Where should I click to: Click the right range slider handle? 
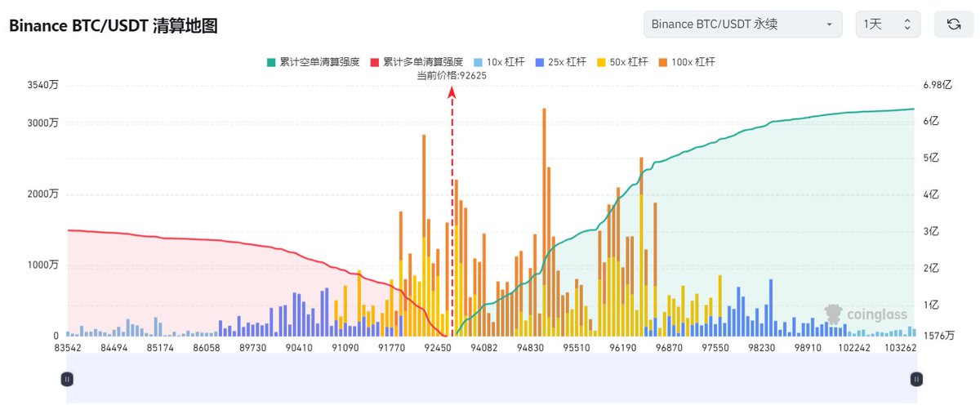tap(916, 379)
